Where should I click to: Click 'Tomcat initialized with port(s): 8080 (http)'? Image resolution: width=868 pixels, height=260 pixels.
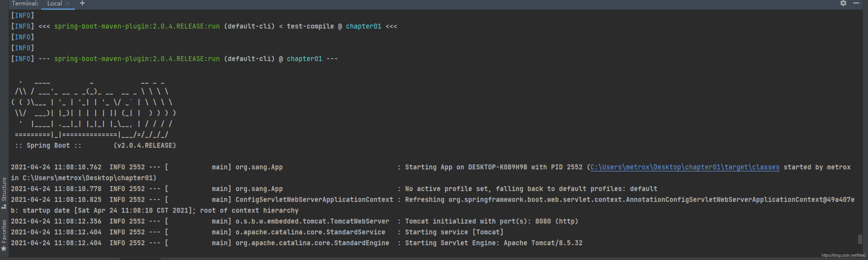[x=491, y=221]
